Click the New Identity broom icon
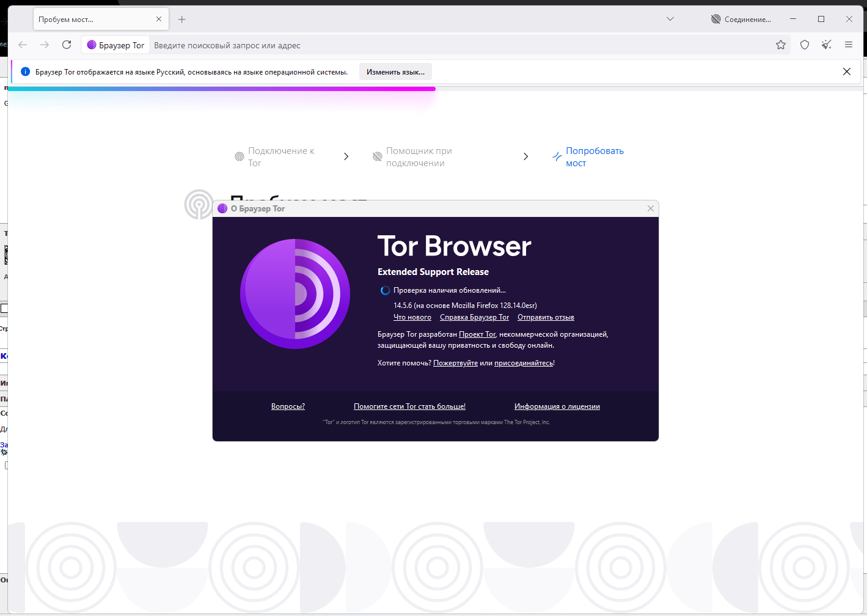 [827, 45]
